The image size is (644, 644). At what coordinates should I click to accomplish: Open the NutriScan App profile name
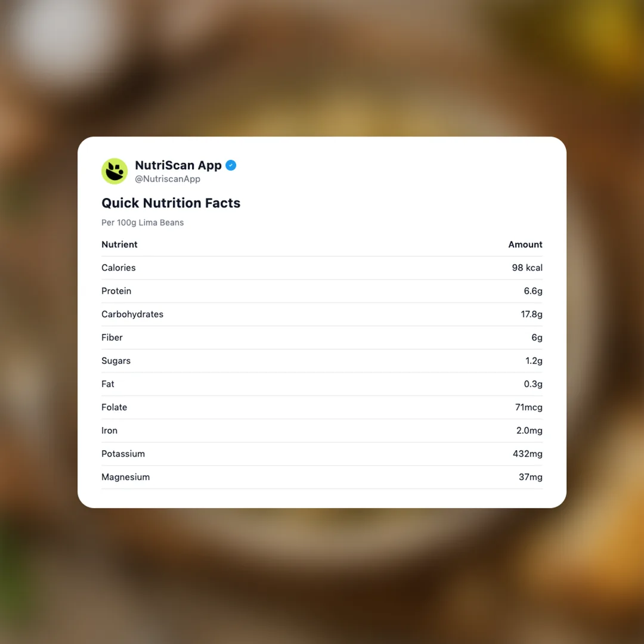pyautogui.click(x=178, y=166)
